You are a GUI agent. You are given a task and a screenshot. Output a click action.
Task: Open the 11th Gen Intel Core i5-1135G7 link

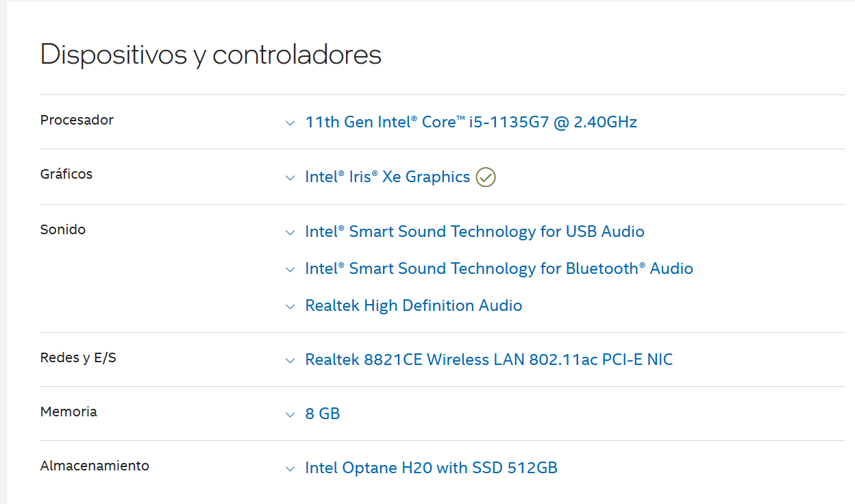(x=471, y=122)
